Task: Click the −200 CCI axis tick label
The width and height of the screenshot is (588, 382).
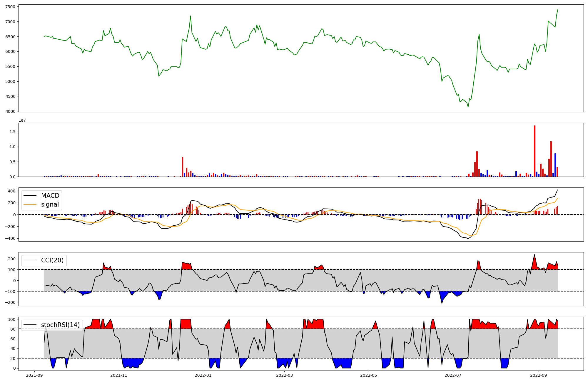Action: (x=10, y=302)
